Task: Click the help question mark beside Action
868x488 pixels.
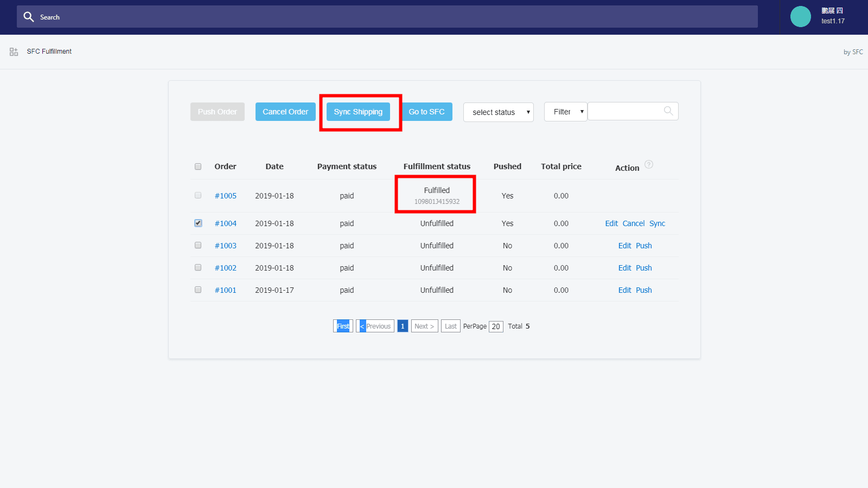Action: (648, 164)
